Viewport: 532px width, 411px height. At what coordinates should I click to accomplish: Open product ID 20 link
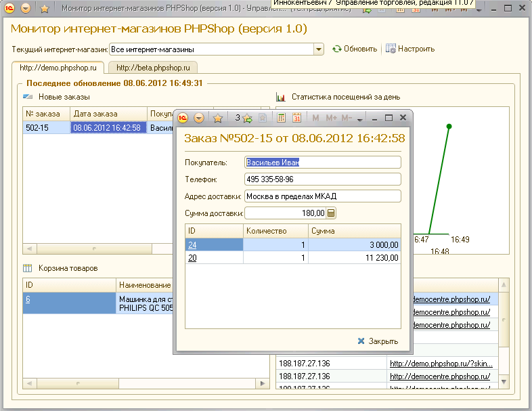(192, 257)
